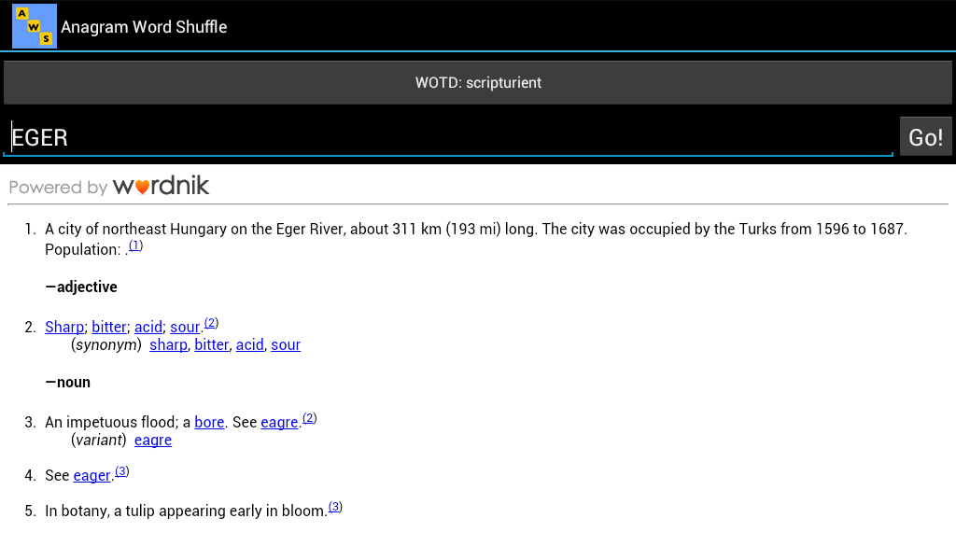Open citation (2) after 'eagre'

point(309,416)
